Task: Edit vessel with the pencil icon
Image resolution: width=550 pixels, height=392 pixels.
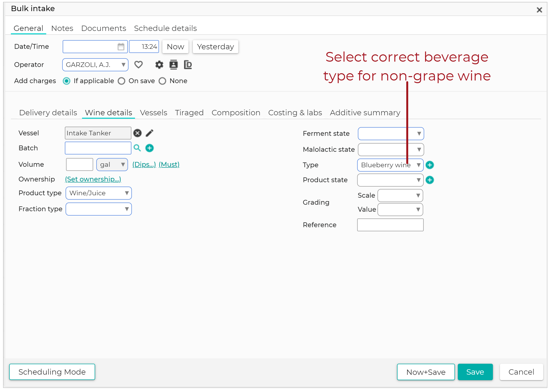Action: (x=150, y=133)
